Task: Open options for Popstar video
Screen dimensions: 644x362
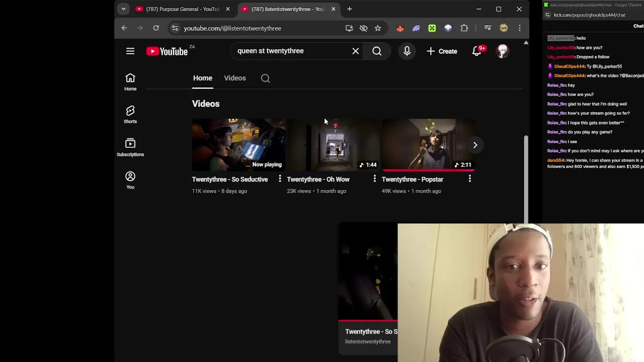Action: pyautogui.click(x=469, y=178)
